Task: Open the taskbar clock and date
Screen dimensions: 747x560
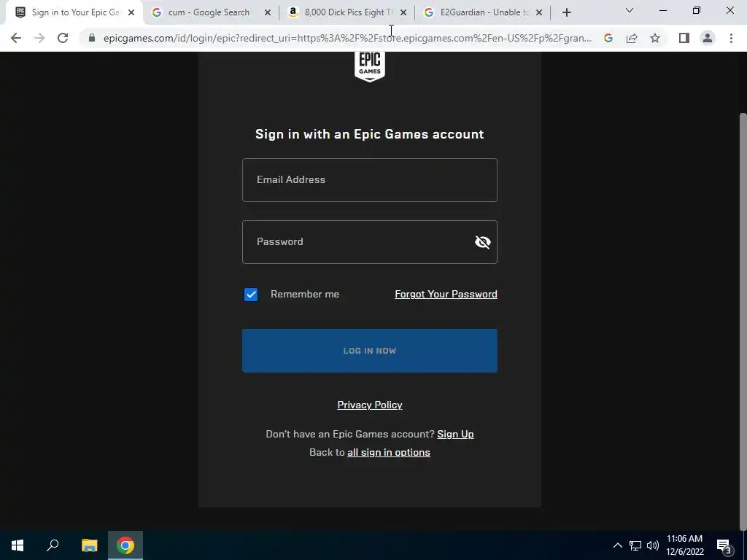Action: coord(684,545)
